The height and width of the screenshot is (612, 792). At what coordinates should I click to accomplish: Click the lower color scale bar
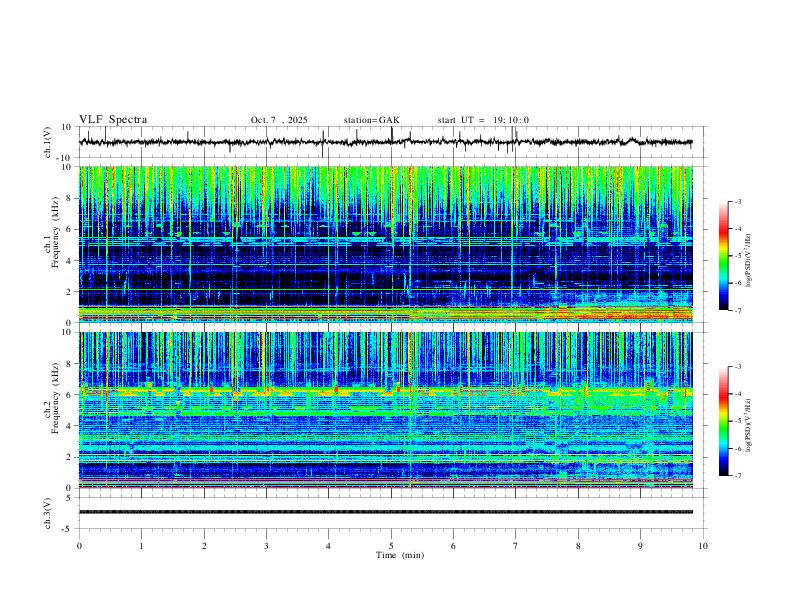pyautogui.click(x=723, y=421)
